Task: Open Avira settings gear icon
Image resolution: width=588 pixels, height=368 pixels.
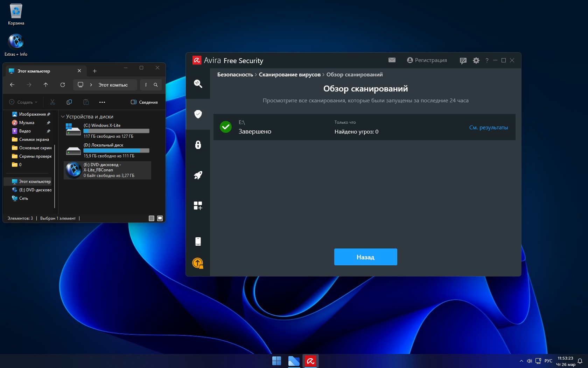Action: tap(476, 61)
